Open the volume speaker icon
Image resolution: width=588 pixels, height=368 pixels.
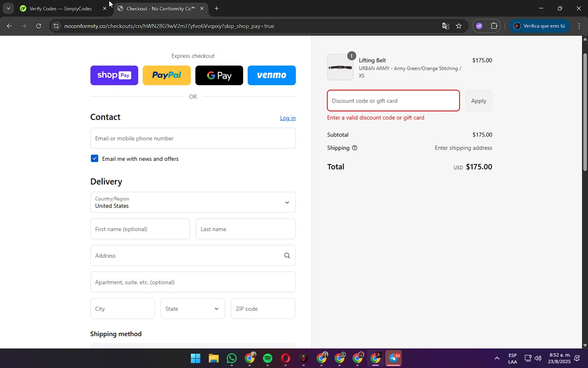538,358
